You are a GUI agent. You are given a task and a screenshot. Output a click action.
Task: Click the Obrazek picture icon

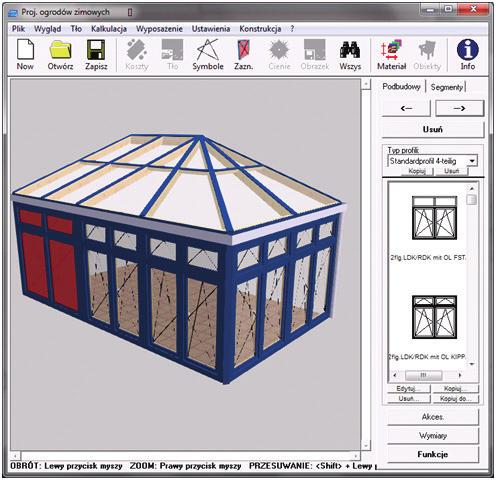[x=315, y=54]
